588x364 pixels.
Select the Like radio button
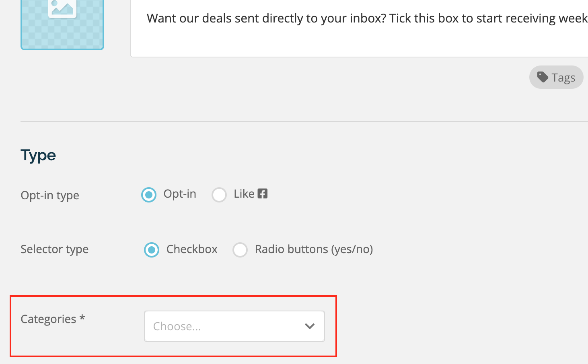(219, 195)
